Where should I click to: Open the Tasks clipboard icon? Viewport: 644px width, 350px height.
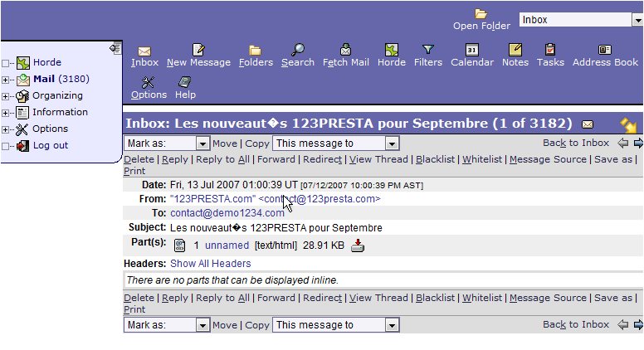[x=550, y=50]
